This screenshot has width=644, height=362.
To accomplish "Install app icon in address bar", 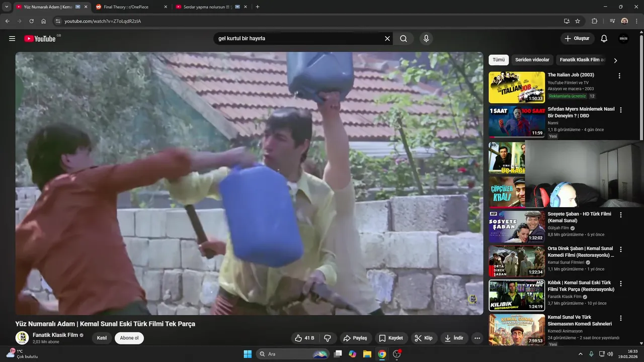I will pyautogui.click(x=567, y=21).
